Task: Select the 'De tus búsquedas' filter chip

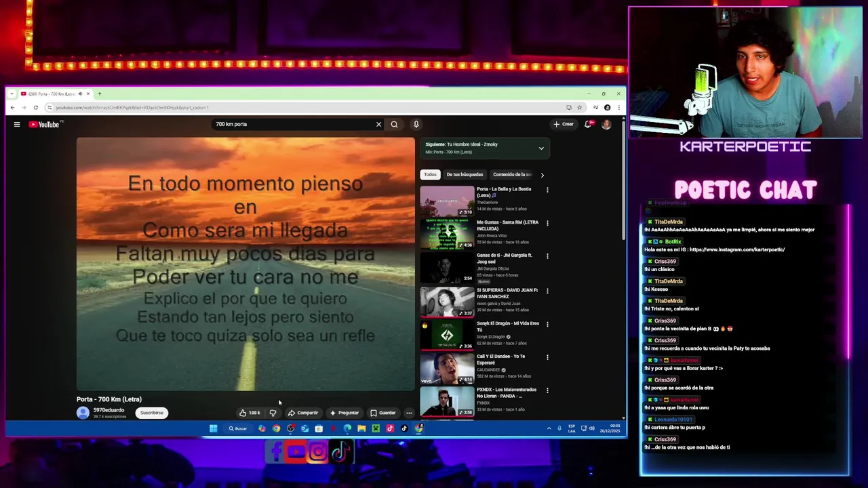Action: [465, 175]
